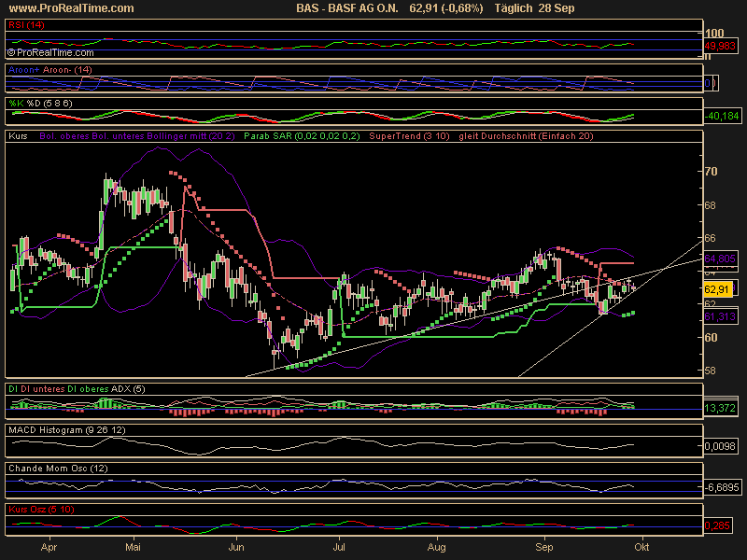The image size is (747, 560).
Task: Select the Parab SAR (0,02 0,02 0,2) legend
Action: coord(302,135)
